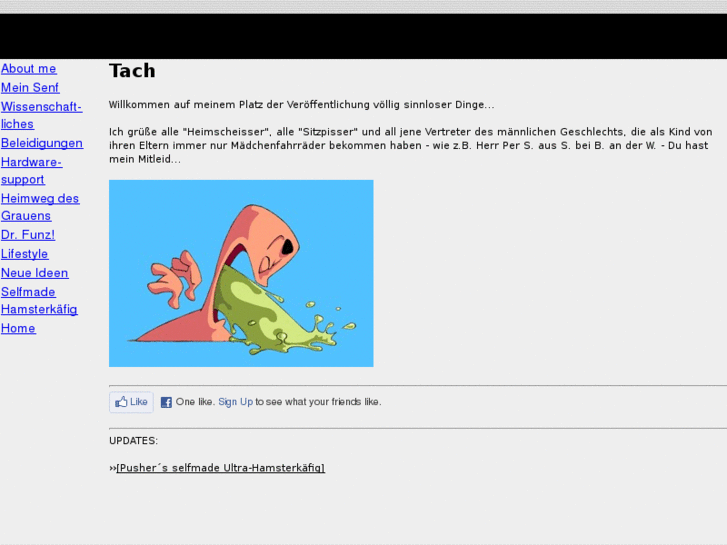The image size is (727, 545).
Task: Open Heimweg des Grauens page
Action: click(x=40, y=207)
